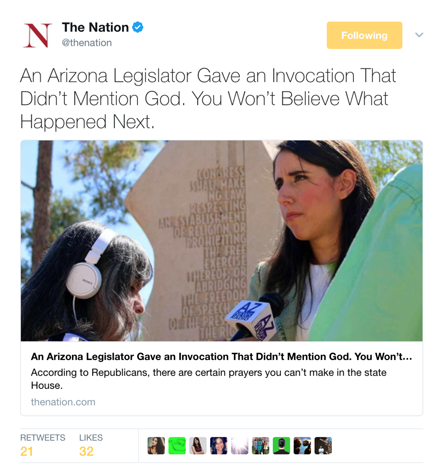This screenshot has height=468, width=447.
Task: Click the first liker avatar with dark-haired woman
Action: [x=156, y=446]
